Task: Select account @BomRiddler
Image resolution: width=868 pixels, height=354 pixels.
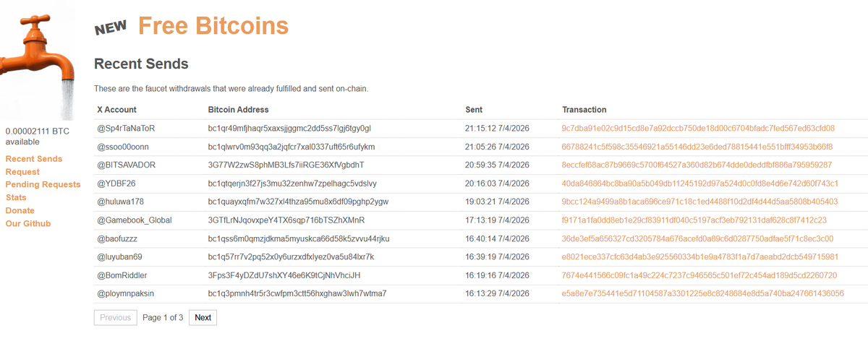Action: (x=122, y=276)
